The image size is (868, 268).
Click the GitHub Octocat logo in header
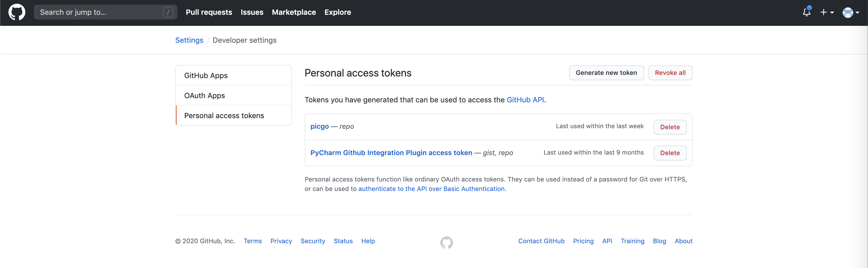click(x=17, y=12)
